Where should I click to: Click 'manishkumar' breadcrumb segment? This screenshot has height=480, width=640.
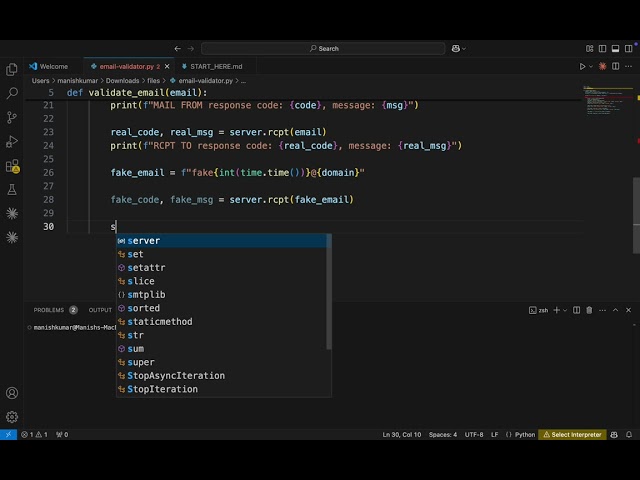click(x=78, y=81)
